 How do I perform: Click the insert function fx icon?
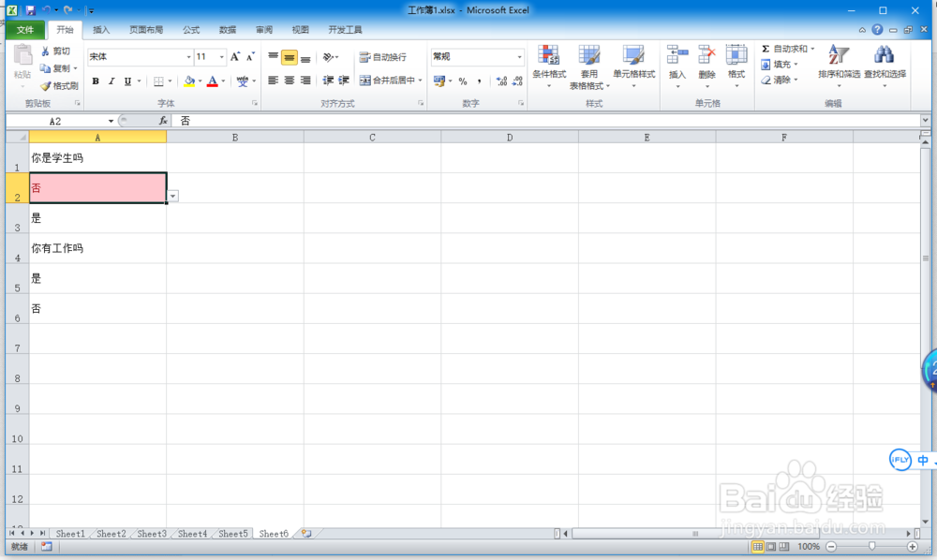tap(162, 121)
